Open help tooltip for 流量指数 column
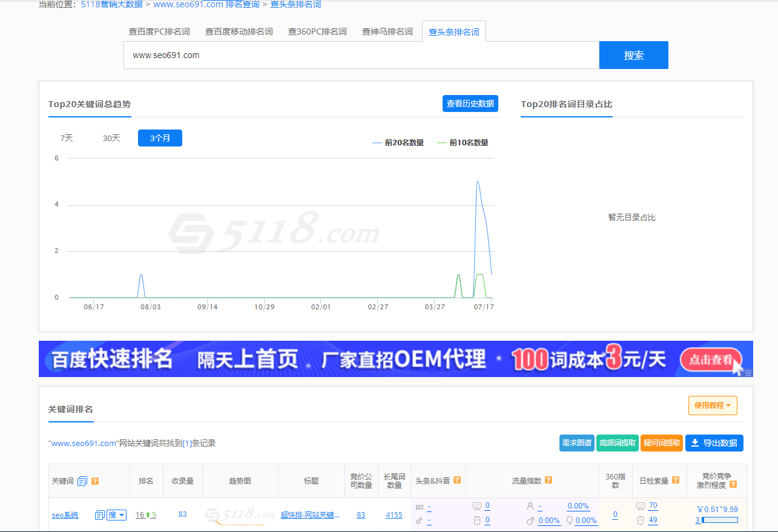This screenshot has width=778, height=532. tap(548, 480)
